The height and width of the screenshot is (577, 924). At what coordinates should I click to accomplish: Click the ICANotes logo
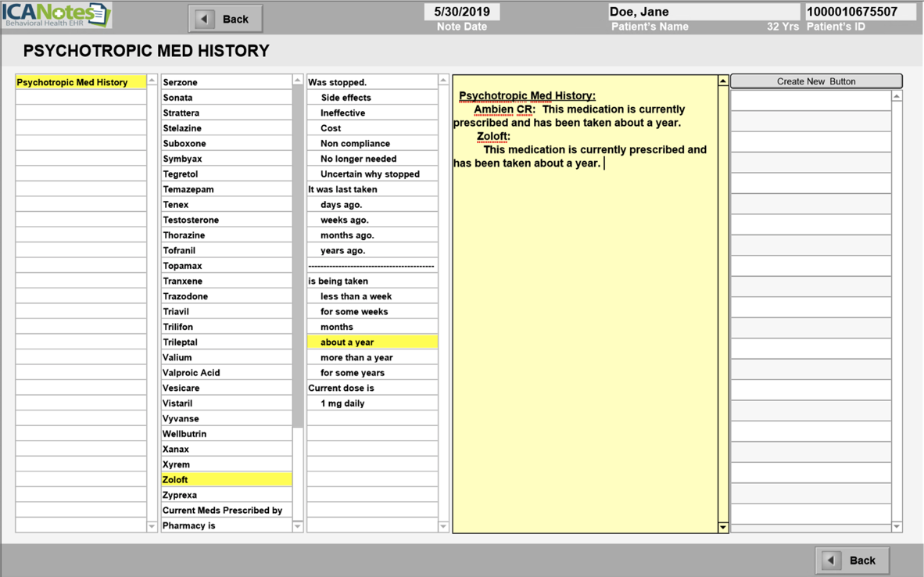[56, 16]
